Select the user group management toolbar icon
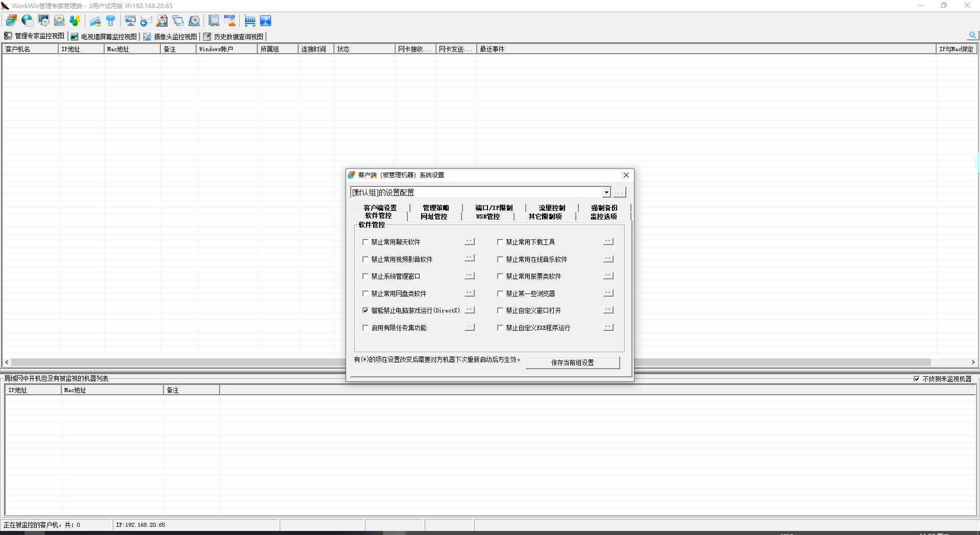The image size is (980, 535). coord(76,20)
